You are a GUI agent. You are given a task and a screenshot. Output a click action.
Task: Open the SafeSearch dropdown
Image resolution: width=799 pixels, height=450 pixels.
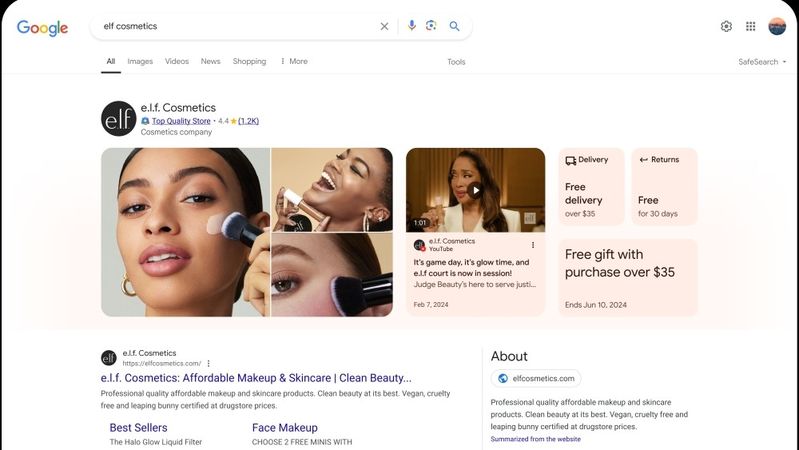(x=762, y=62)
